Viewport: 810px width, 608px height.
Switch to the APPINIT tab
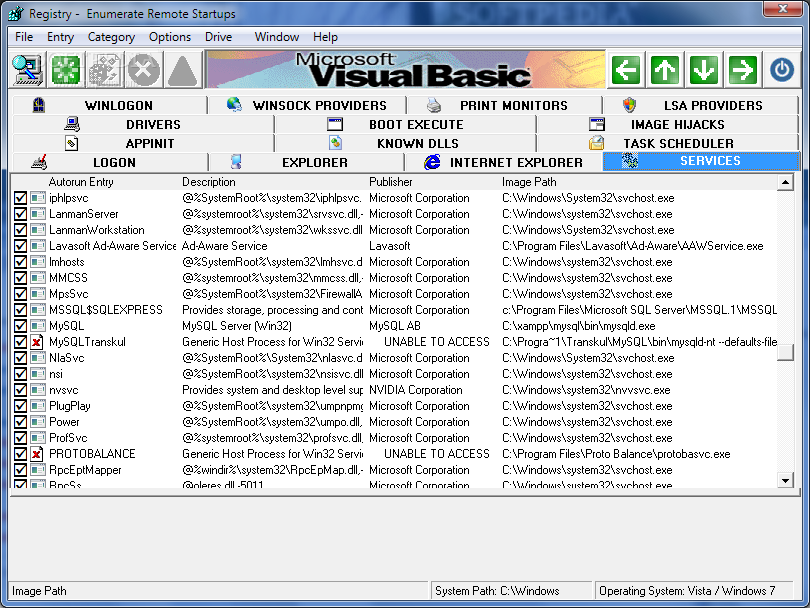click(x=143, y=144)
